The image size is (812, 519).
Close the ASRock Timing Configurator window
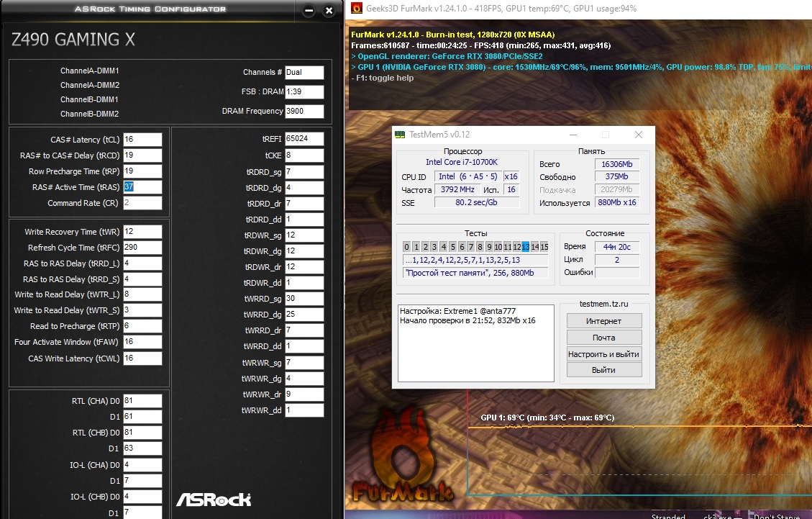[x=328, y=10]
